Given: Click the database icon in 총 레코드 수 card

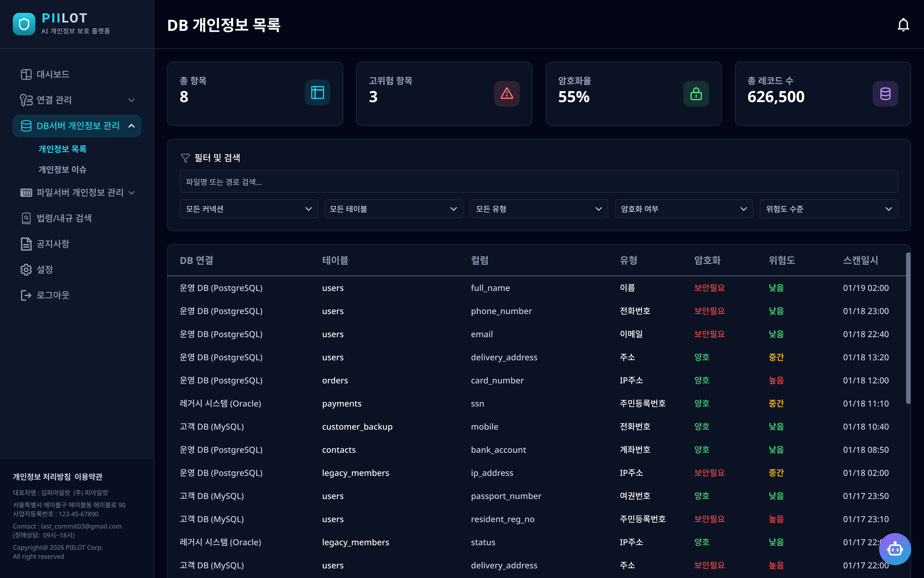Looking at the screenshot, I should coord(886,93).
